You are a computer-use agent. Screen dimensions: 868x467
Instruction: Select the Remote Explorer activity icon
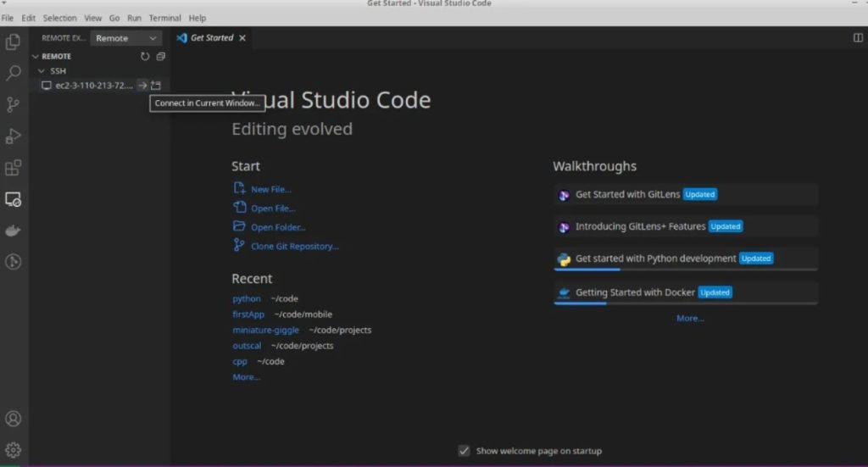(14, 199)
